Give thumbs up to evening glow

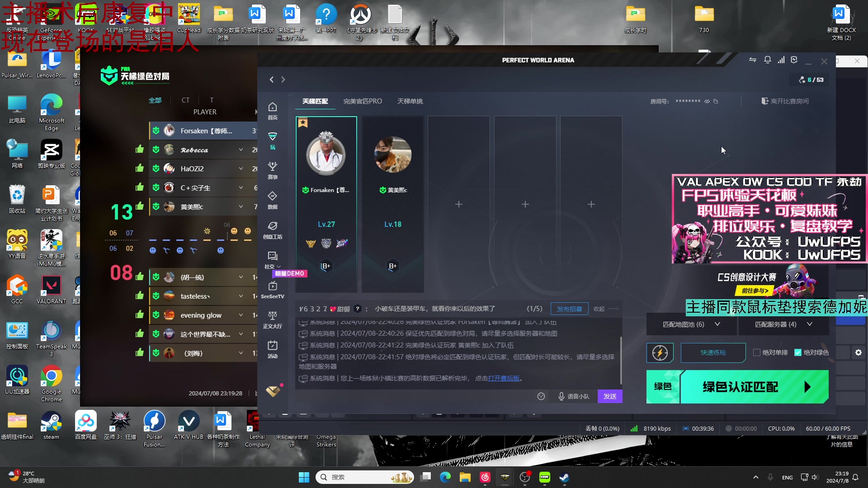(139, 314)
